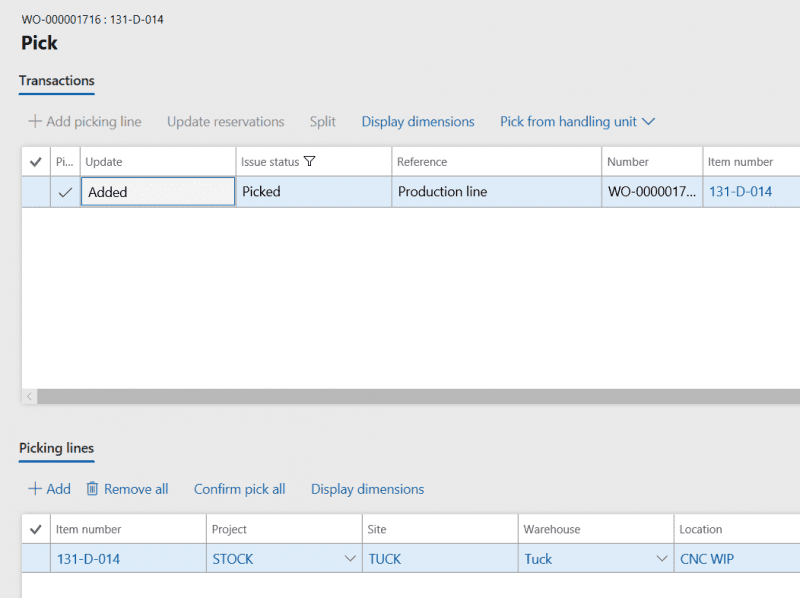800x598 pixels.
Task: Click the trash icon beside Remove all
Action: tap(92, 489)
